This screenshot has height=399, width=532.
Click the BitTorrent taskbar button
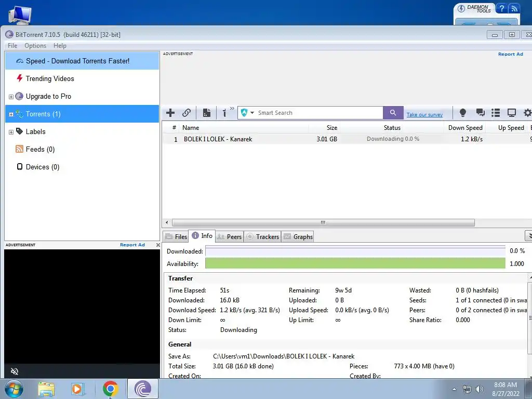(142, 389)
